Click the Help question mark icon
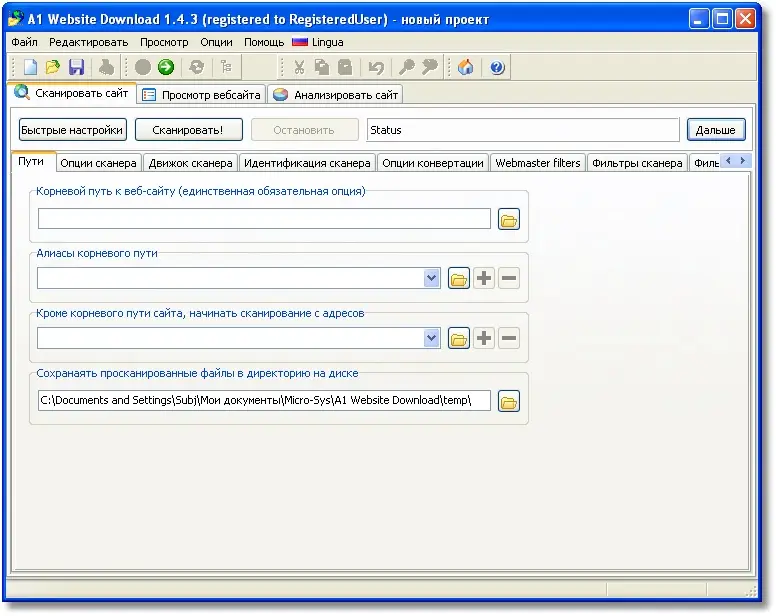The width and height of the screenshot is (776, 616). tap(497, 67)
